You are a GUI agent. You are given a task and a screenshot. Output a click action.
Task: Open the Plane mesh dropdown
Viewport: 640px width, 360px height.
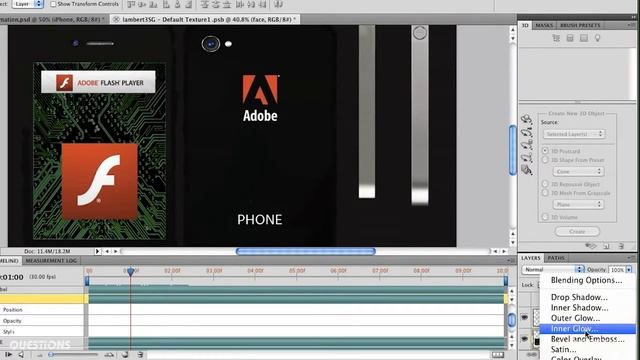pos(578,204)
